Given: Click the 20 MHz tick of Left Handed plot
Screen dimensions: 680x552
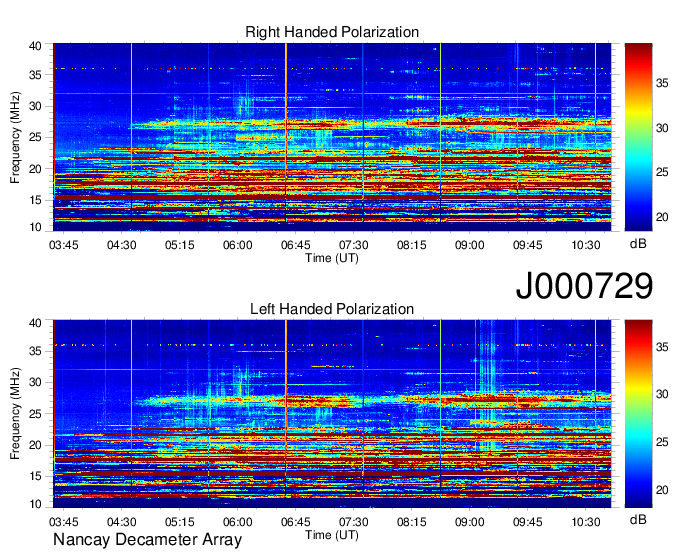Looking at the screenshot, I should click(36, 445).
